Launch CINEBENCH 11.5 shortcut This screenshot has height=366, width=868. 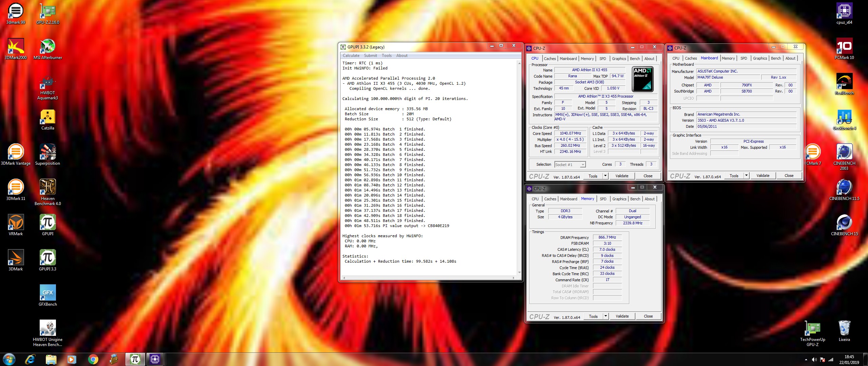pyautogui.click(x=844, y=190)
